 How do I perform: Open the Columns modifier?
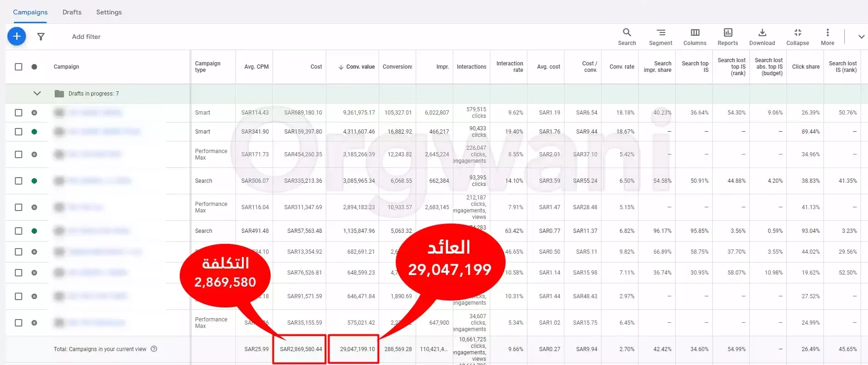pyautogui.click(x=695, y=37)
